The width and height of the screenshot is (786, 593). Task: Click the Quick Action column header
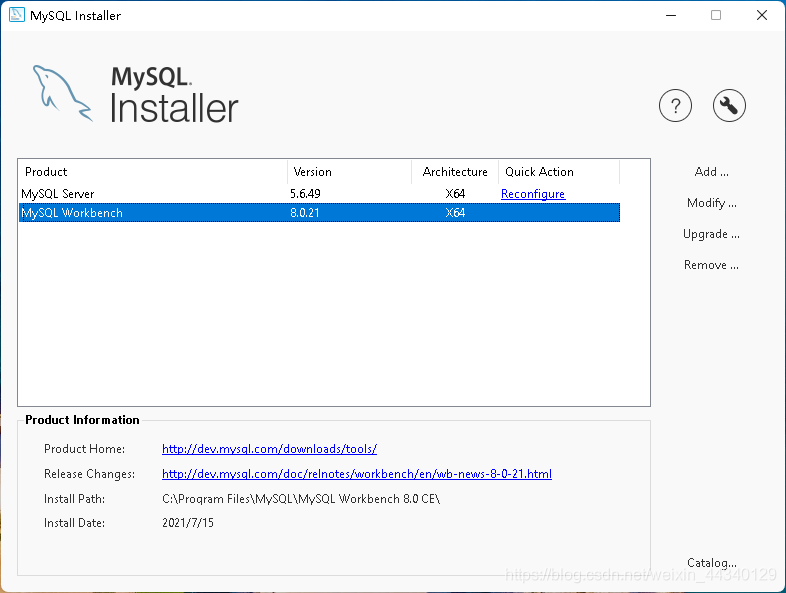click(559, 172)
